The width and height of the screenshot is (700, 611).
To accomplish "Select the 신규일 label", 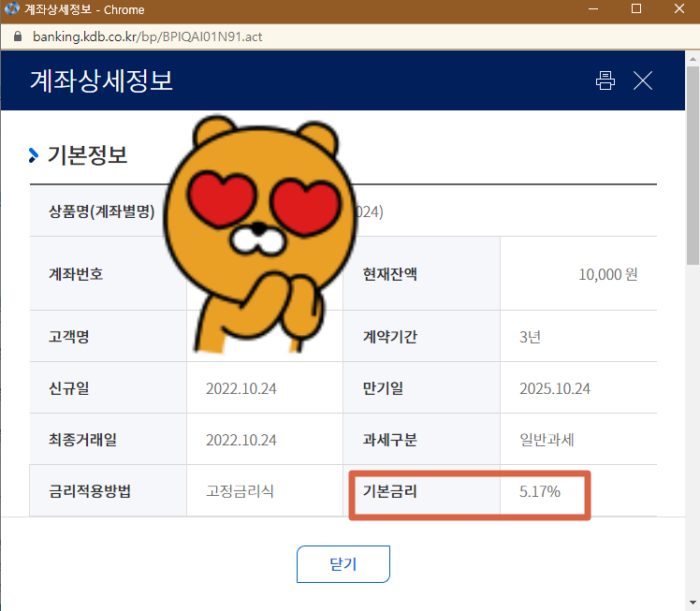I will tap(69, 388).
